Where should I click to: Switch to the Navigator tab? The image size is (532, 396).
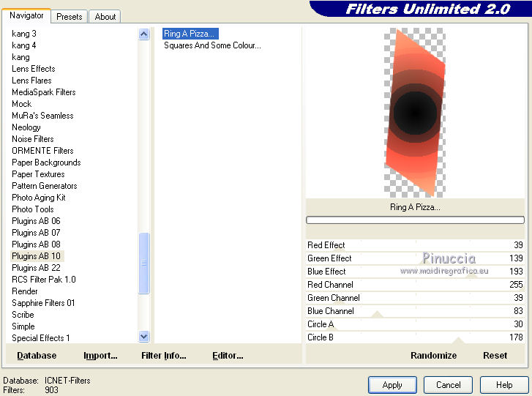(26, 15)
